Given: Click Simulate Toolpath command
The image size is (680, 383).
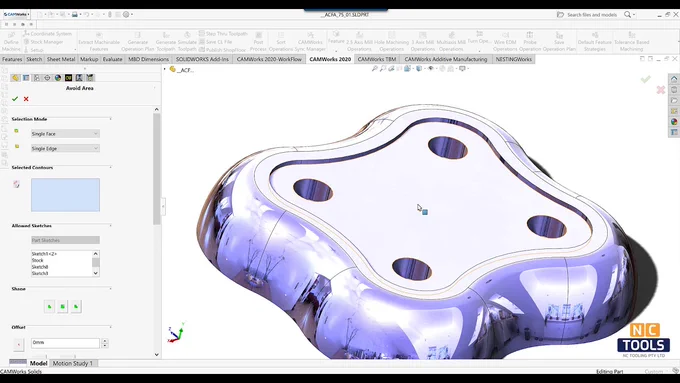Looking at the screenshot, I should [187, 42].
